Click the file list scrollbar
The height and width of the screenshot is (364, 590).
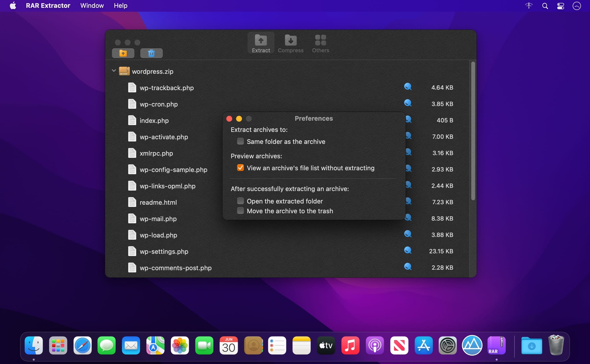[473, 131]
